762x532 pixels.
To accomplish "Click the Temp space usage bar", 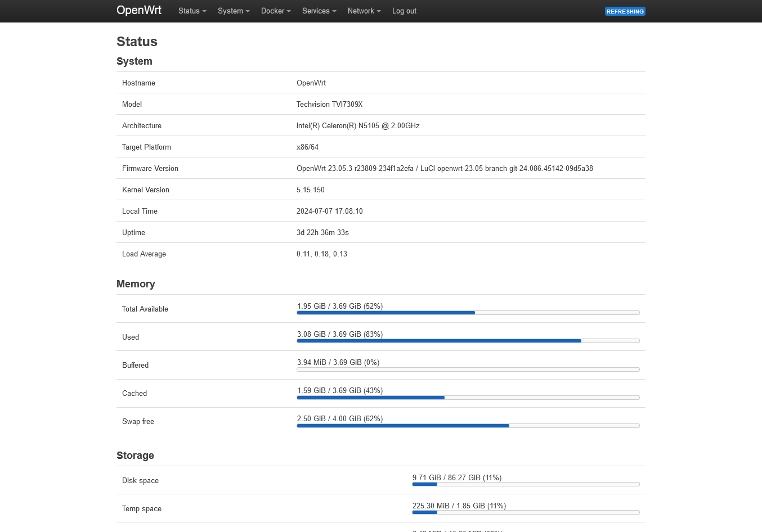I will tap(526, 512).
